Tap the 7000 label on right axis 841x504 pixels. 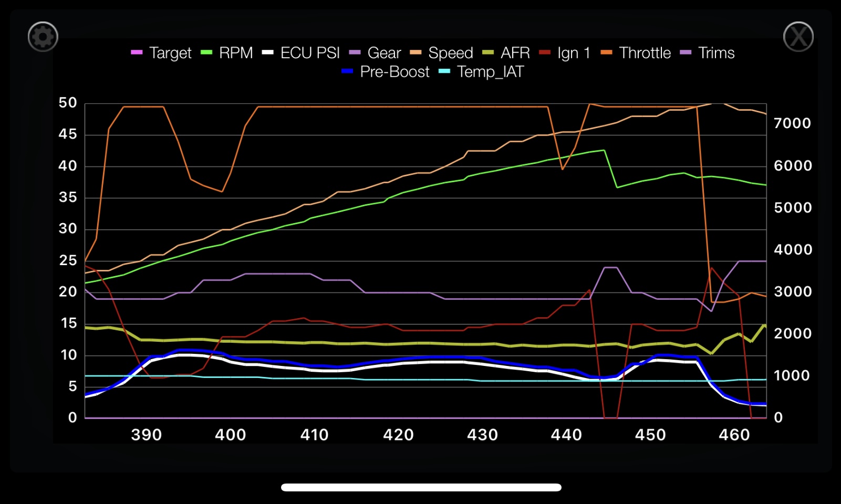coord(792,123)
